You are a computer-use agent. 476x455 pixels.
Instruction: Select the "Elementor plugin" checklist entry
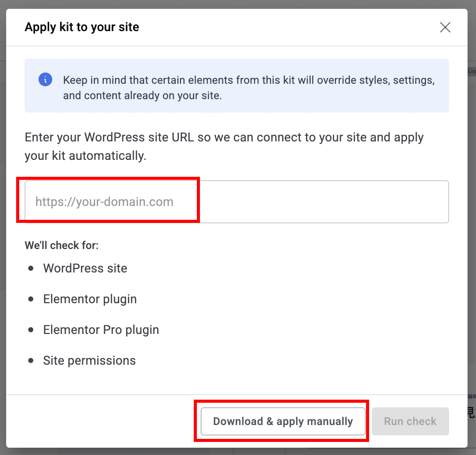pos(90,299)
